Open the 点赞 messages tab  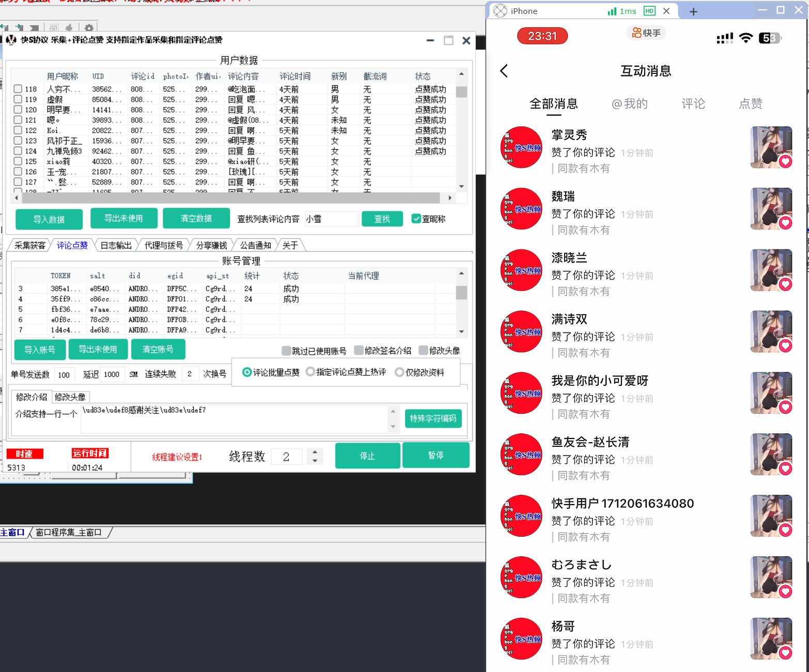click(x=750, y=104)
